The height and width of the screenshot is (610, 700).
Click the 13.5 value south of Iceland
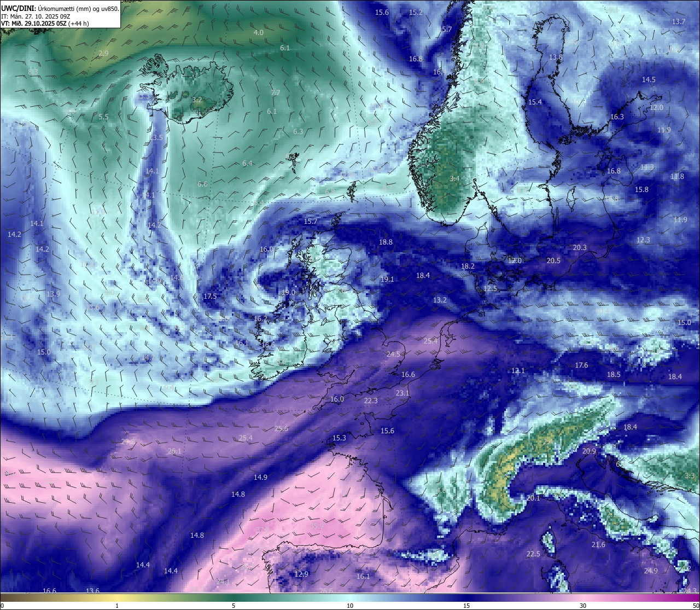click(156, 137)
